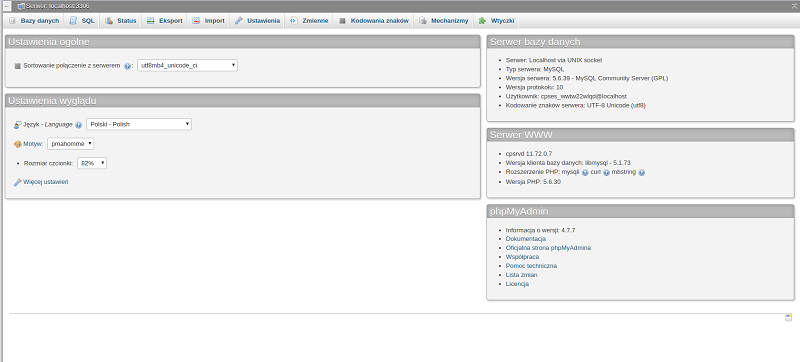Click text 'Informacja o wersji: 4.7.7'

coord(540,230)
